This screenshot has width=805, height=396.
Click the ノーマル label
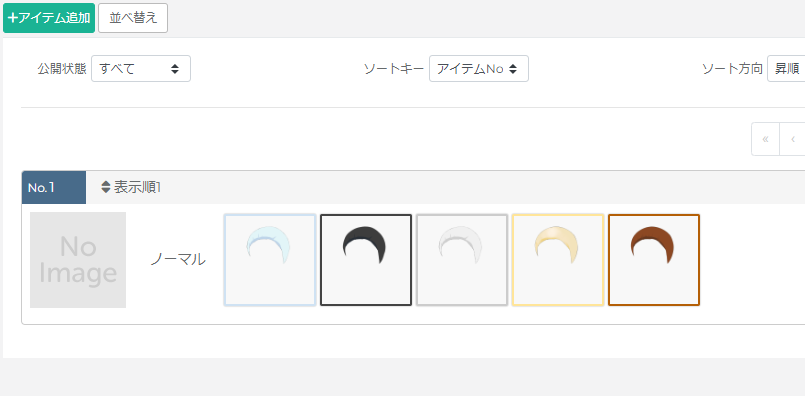click(178, 260)
